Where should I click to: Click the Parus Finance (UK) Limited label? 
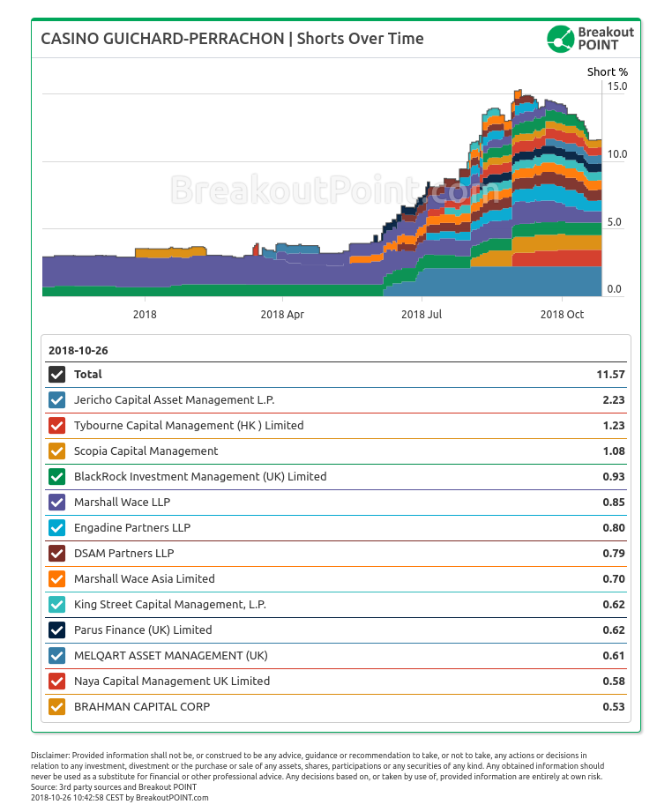(143, 630)
